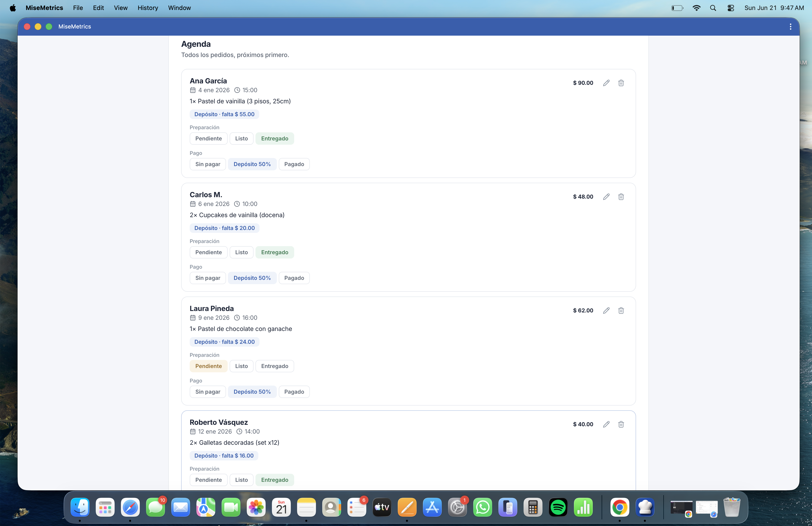Open Control Center in menu bar
This screenshot has width=812, height=526.
point(731,8)
